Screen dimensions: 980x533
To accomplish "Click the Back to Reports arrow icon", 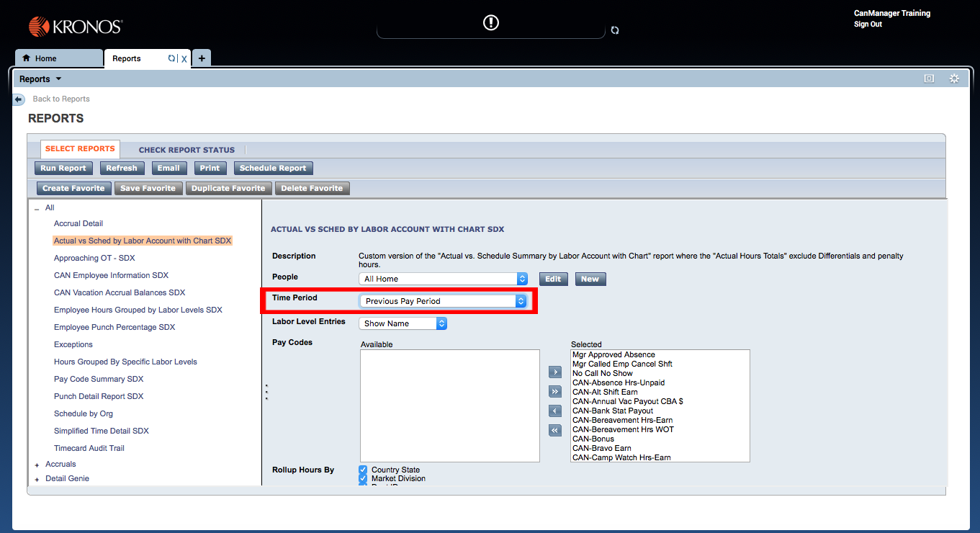I will (19, 99).
